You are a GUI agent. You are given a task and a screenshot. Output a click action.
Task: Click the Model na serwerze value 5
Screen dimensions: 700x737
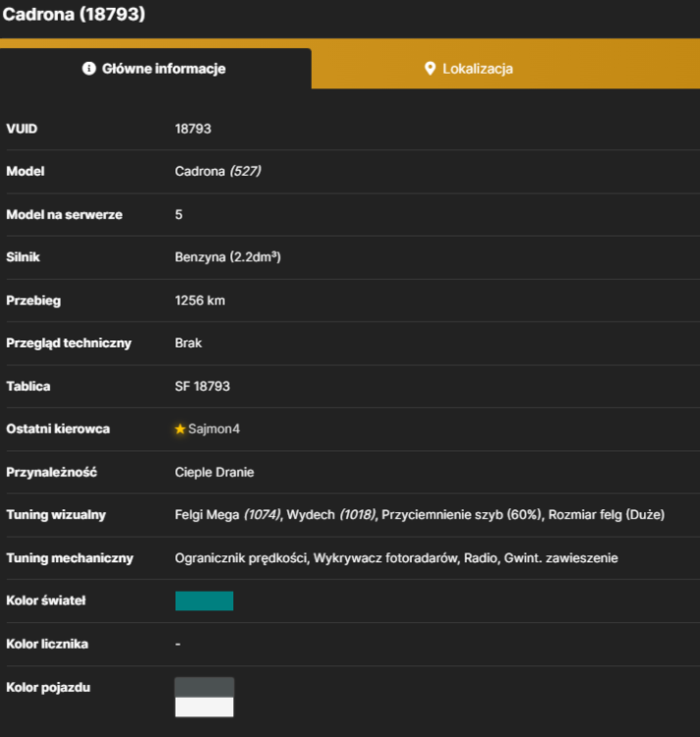point(179,215)
